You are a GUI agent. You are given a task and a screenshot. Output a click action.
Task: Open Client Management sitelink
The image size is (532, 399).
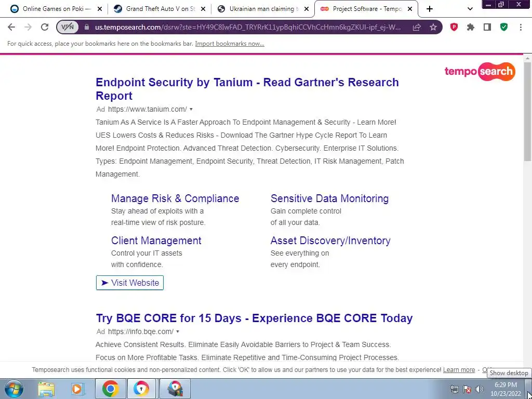[x=156, y=241]
